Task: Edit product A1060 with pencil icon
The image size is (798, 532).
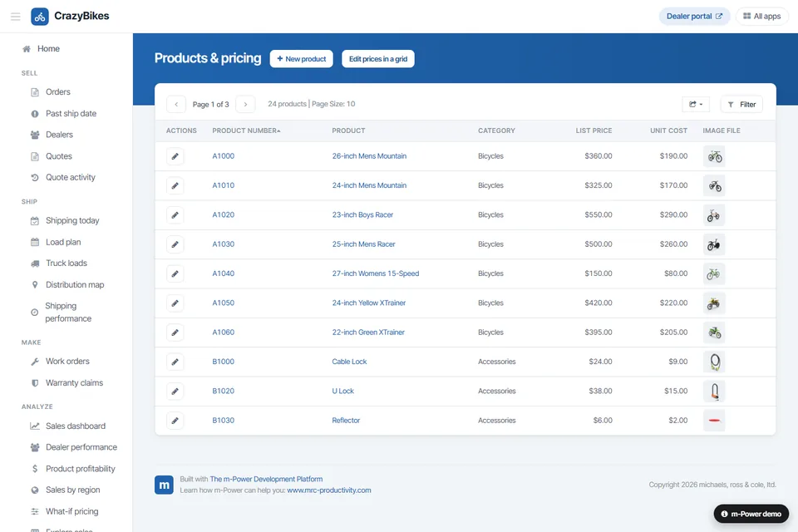Action: click(175, 332)
